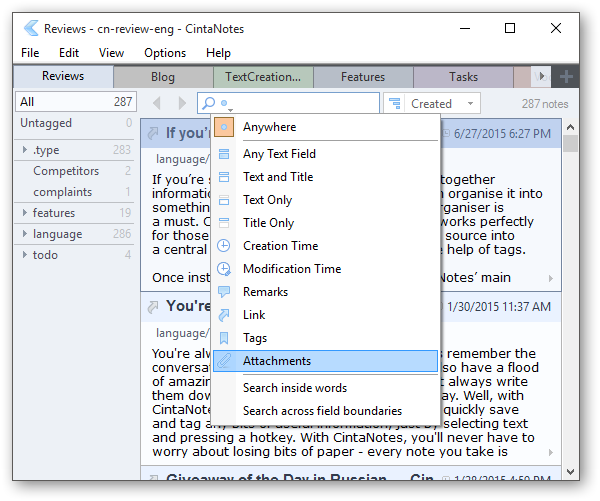
Task: Click the notes list scrollbar thumb
Action: tap(570, 144)
